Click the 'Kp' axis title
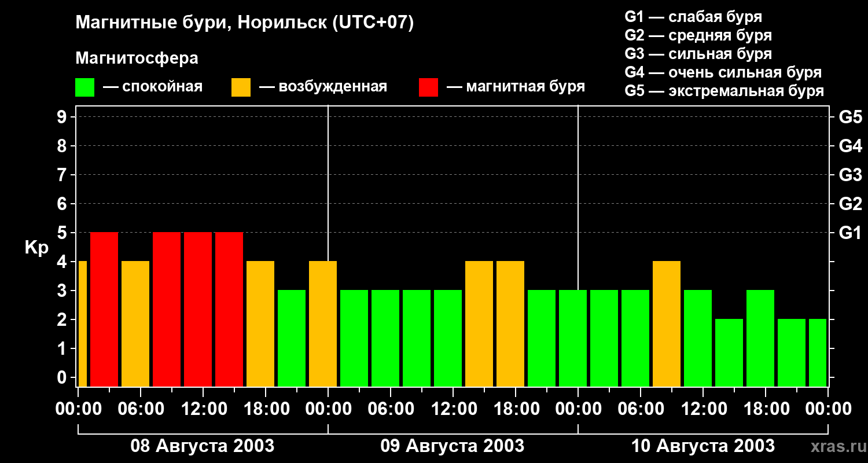 (x=36, y=248)
